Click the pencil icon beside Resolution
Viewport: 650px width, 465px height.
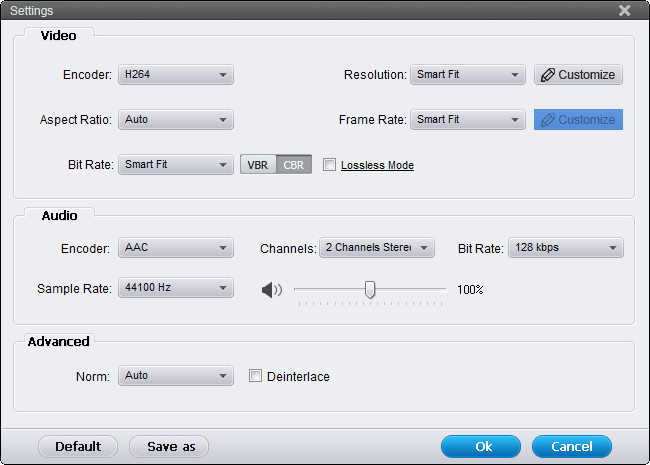(x=547, y=75)
